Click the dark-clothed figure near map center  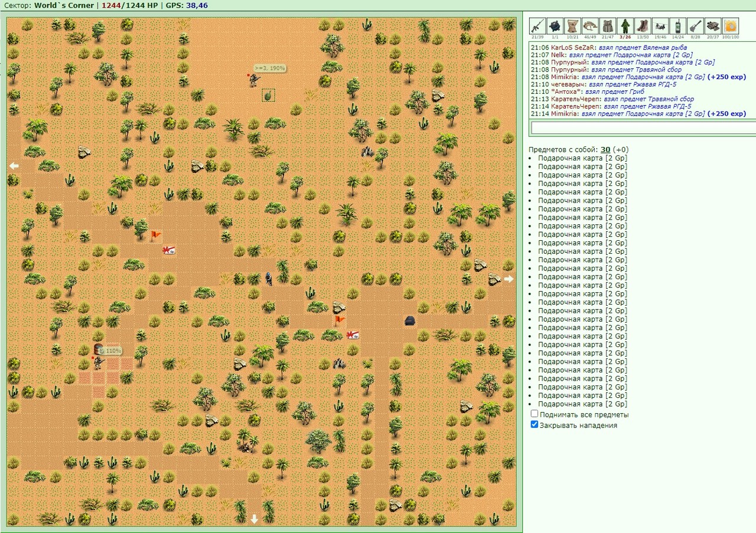(269, 279)
